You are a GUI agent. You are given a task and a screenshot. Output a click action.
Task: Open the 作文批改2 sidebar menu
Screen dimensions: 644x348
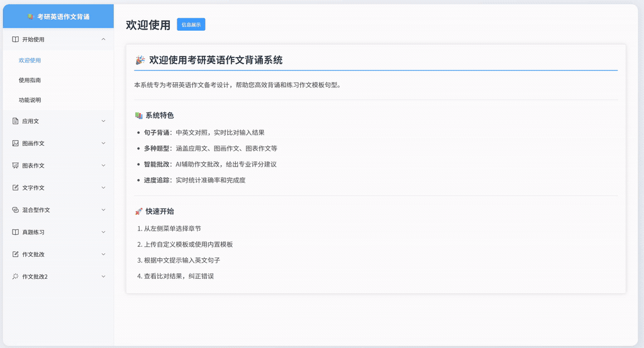pyautogui.click(x=58, y=276)
